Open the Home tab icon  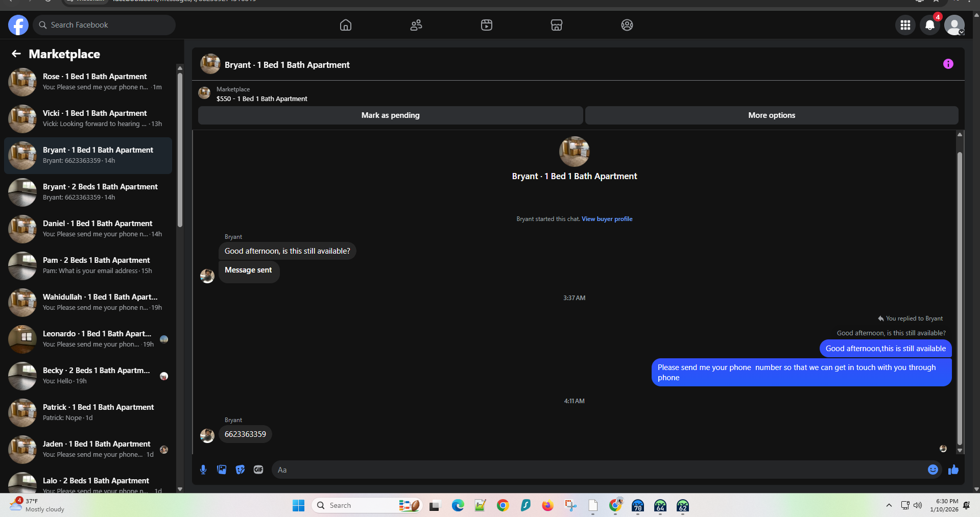pos(346,25)
